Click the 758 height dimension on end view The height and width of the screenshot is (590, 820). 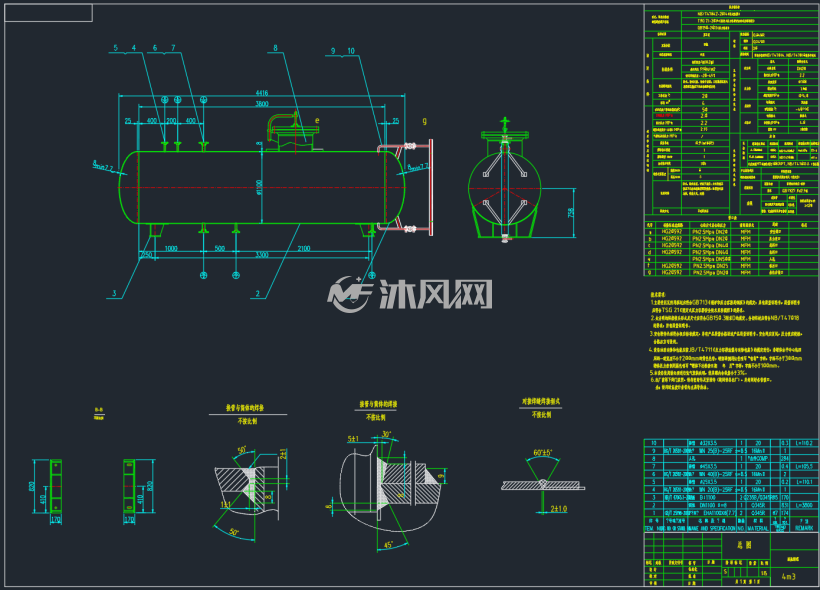(x=571, y=212)
